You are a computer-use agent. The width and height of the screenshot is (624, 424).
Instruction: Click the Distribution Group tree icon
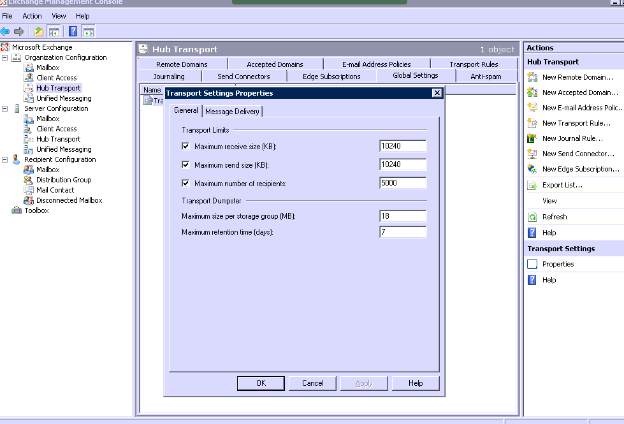[x=28, y=180]
